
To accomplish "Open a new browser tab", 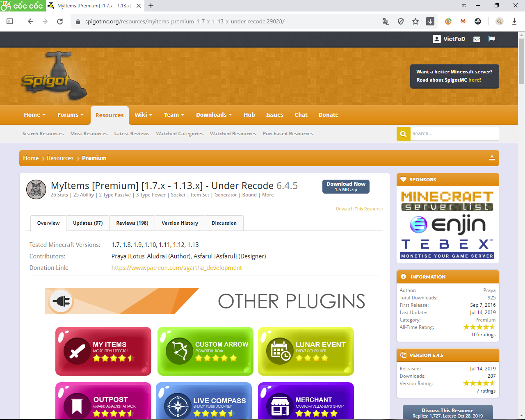I will tap(151, 6).
